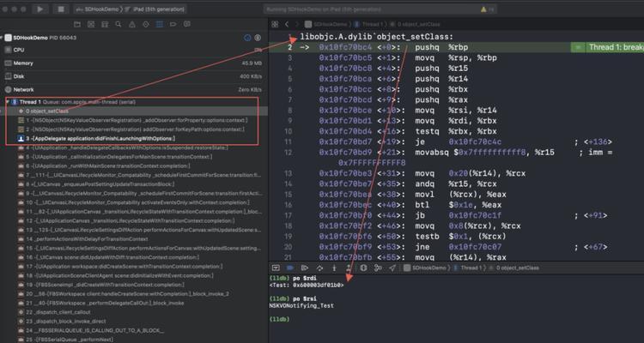
Task: Click the Stop button in the toolbar
Action: click(x=61, y=9)
